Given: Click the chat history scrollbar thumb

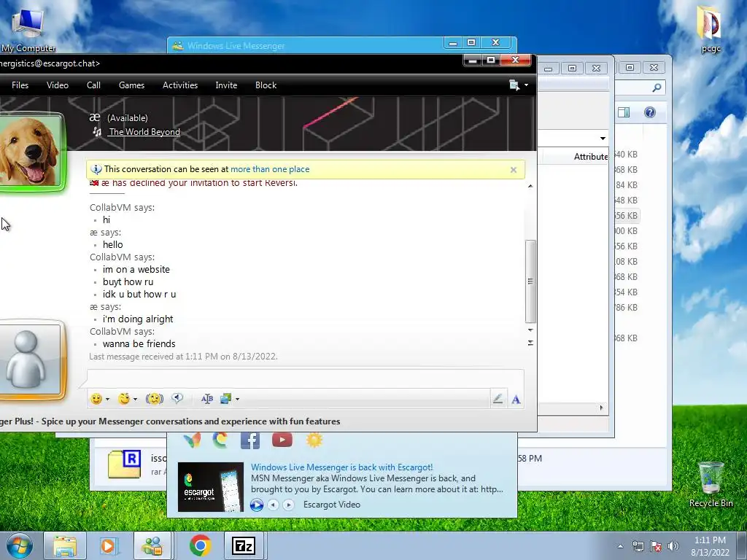Looking at the screenshot, I should pos(530,281).
